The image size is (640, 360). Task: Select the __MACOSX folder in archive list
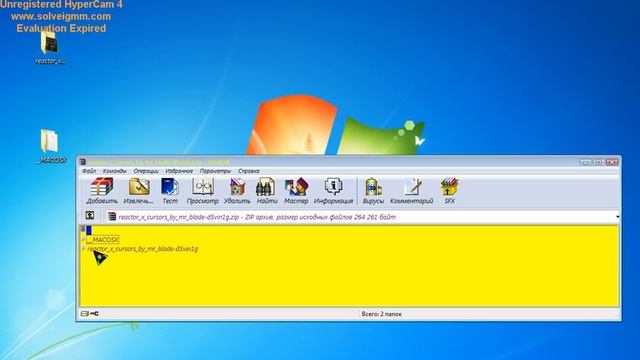click(x=103, y=239)
